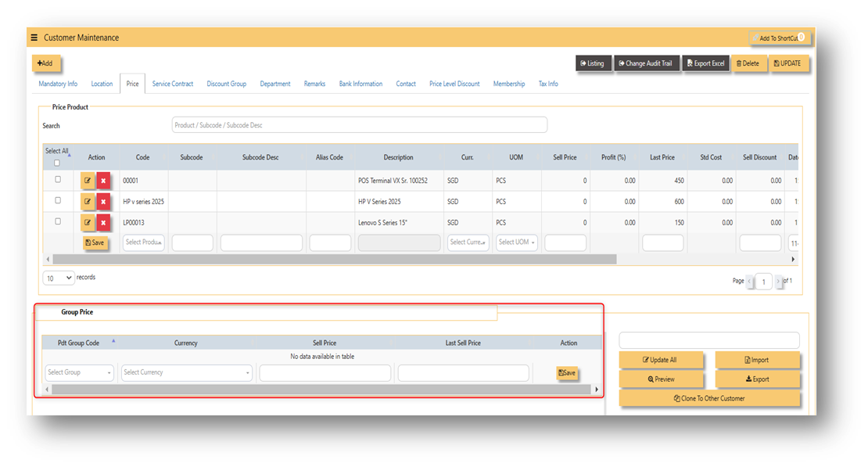Delete the 00001 row with red X
868x467 pixels.
pyautogui.click(x=103, y=181)
